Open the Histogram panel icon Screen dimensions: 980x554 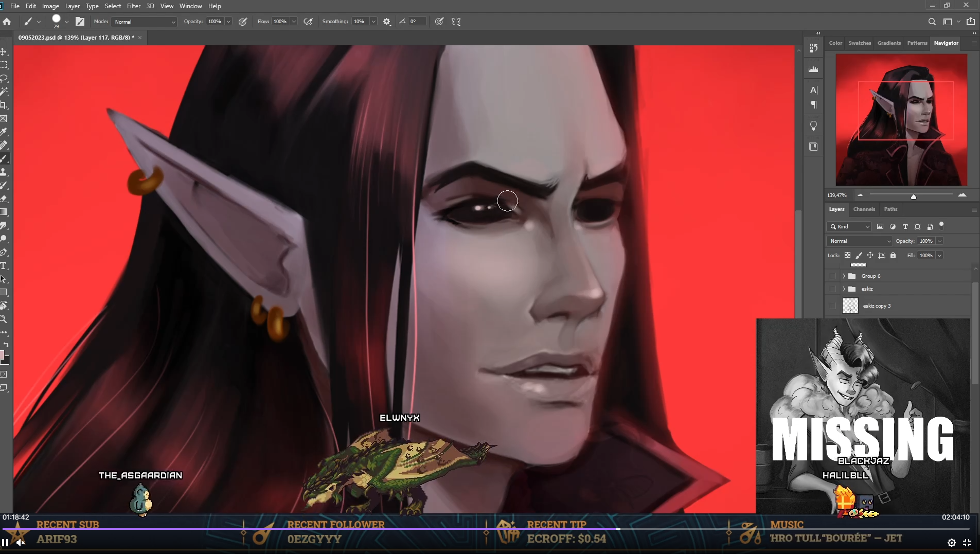pyautogui.click(x=813, y=69)
